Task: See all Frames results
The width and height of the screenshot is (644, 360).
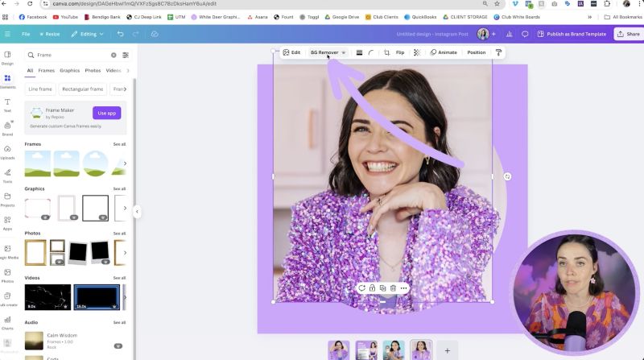Action: (119, 144)
